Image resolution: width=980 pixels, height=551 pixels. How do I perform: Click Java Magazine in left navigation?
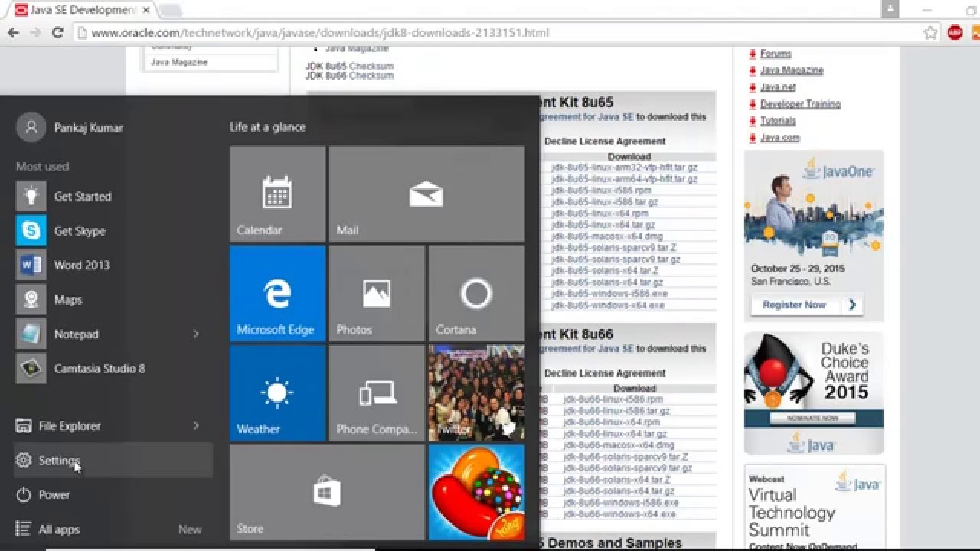pyautogui.click(x=179, y=62)
